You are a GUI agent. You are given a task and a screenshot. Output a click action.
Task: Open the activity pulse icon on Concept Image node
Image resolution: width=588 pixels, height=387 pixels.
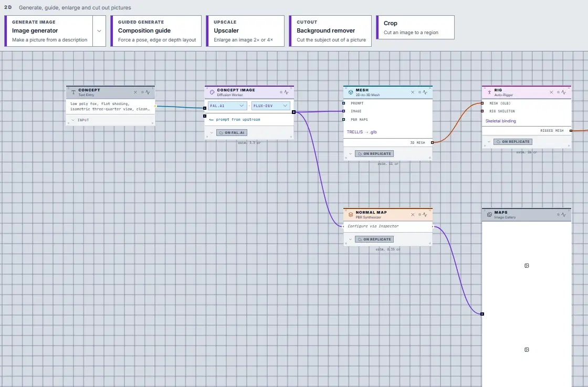[286, 92]
